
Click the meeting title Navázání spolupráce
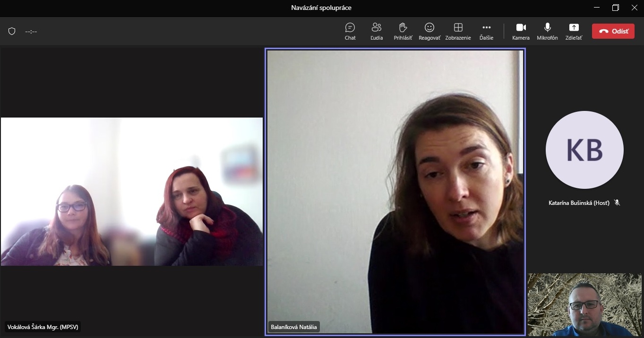tap(321, 8)
